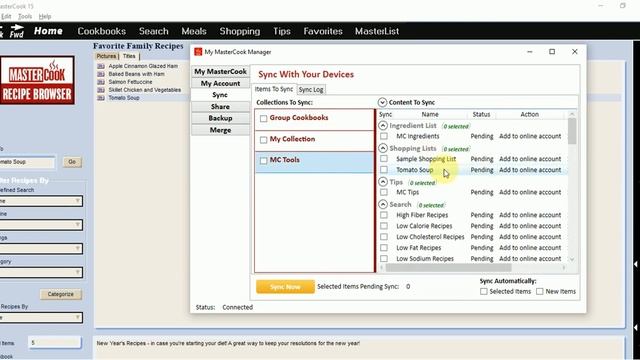Open the Backup sidebar page
This screenshot has height=360, width=640.
[x=220, y=118]
